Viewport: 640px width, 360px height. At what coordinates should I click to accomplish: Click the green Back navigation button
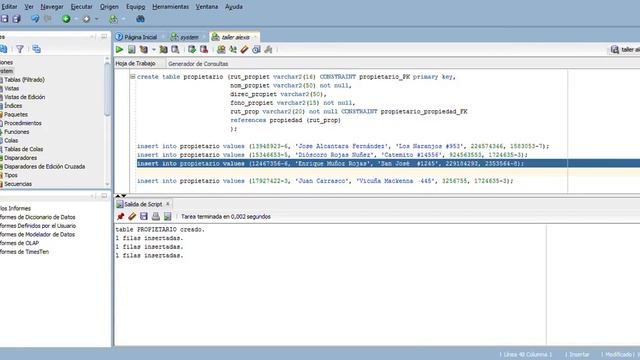[66, 19]
